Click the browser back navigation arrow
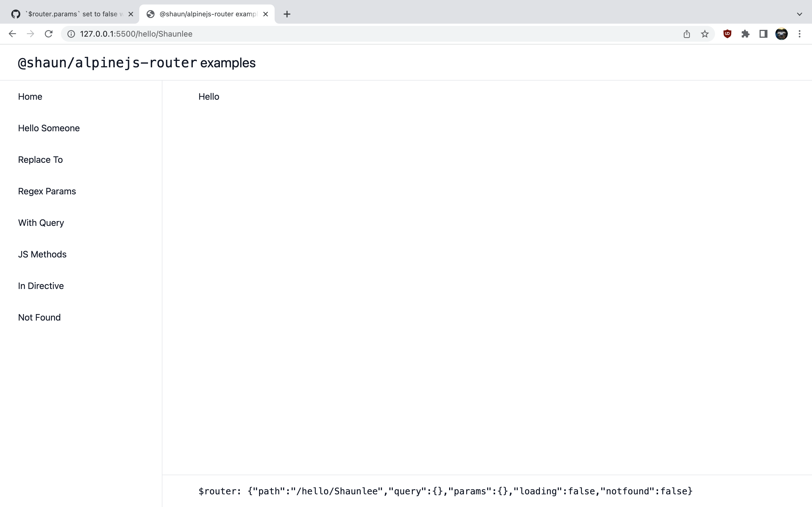The height and width of the screenshot is (507, 812). click(12, 34)
